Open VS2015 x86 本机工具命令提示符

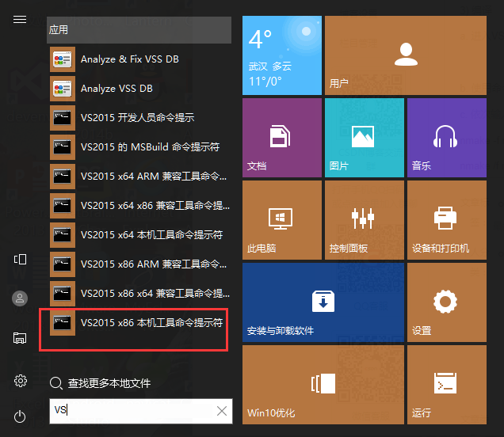point(139,323)
